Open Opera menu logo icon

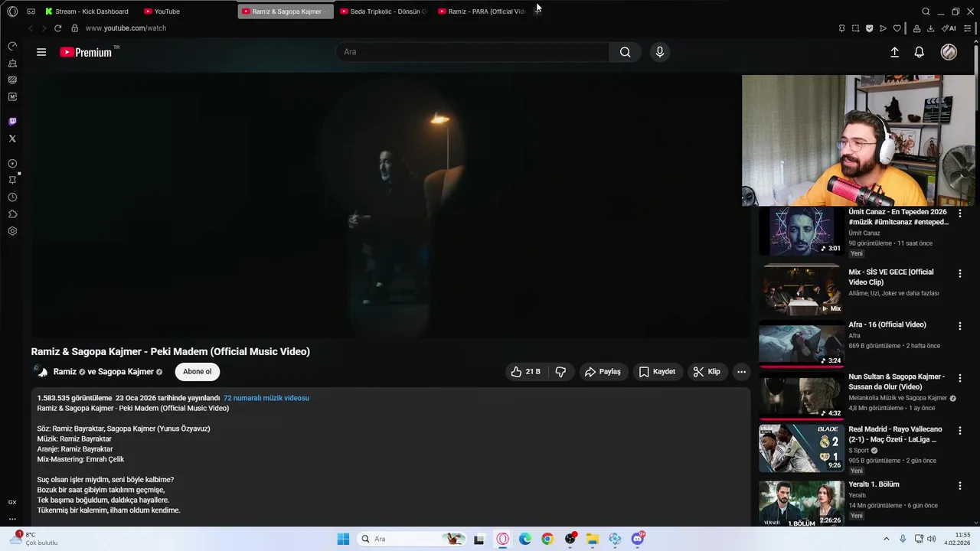point(12,11)
